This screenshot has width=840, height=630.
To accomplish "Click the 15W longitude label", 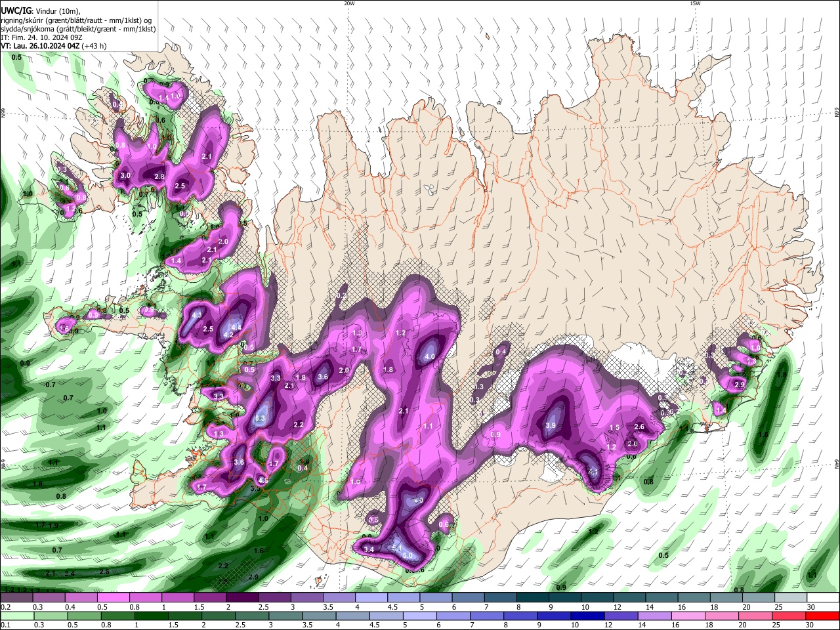I will 695,3.
